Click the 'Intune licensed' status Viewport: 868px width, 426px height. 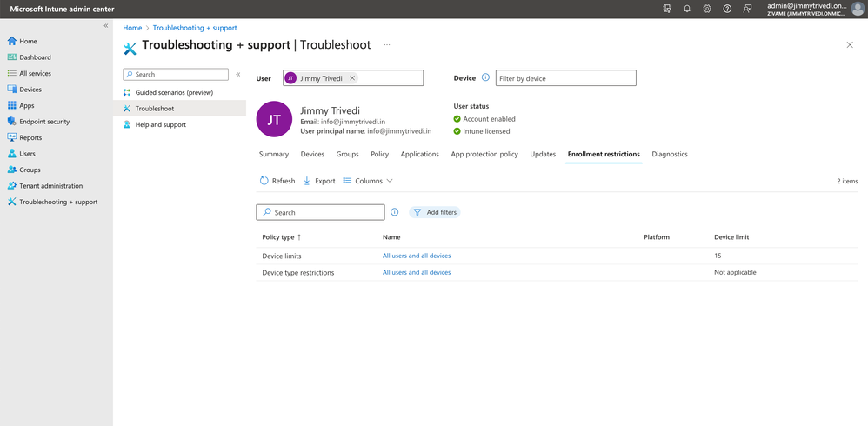tap(482, 131)
